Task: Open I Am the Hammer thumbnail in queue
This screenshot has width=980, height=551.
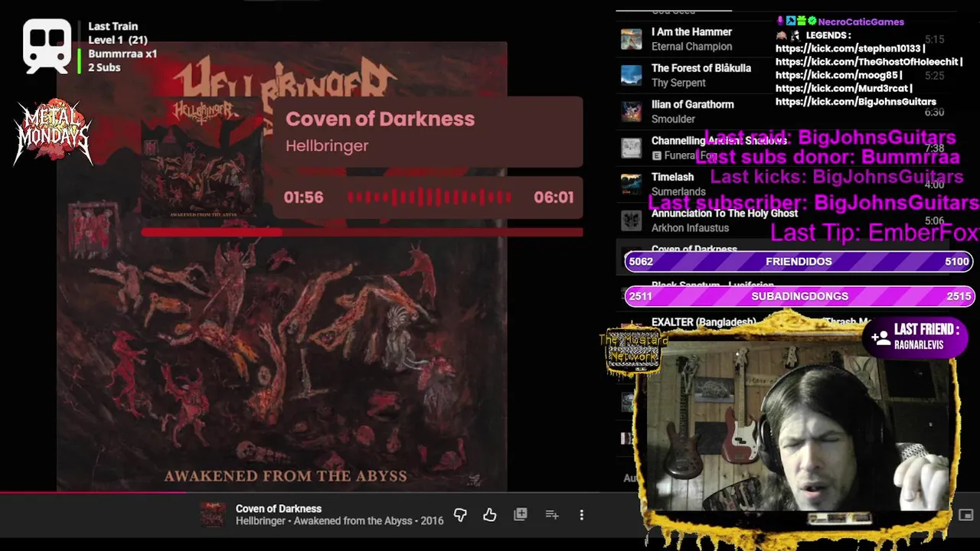Action: (631, 39)
